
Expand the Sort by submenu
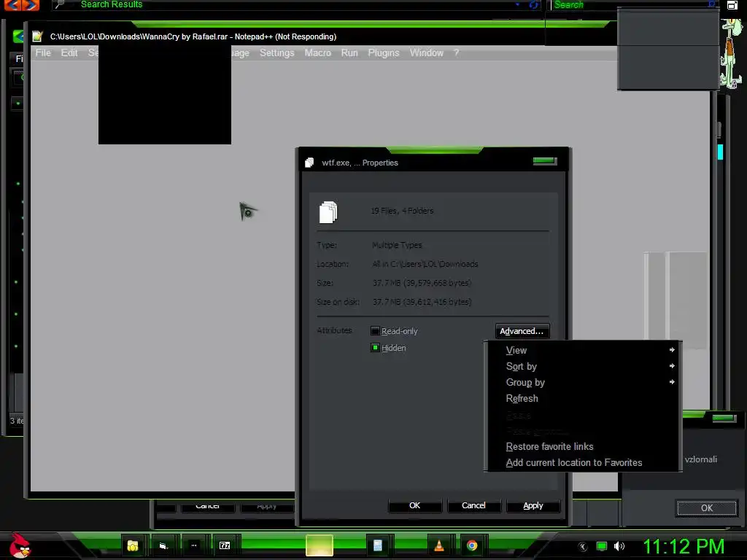point(584,366)
